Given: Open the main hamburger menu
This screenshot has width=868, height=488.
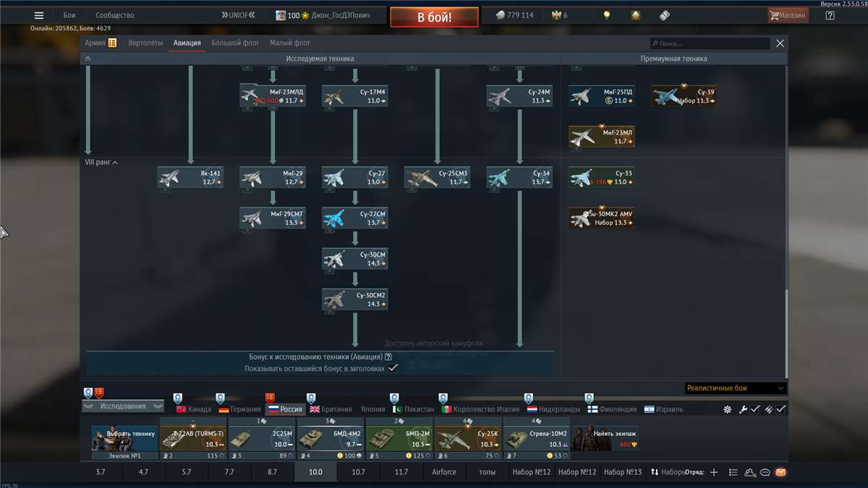Looking at the screenshot, I should tap(39, 15).
